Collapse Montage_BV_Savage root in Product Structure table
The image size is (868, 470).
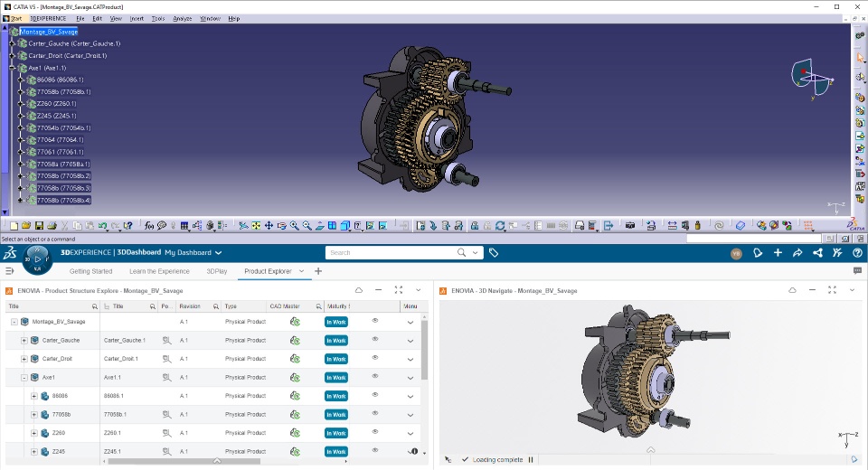[14, 322]
